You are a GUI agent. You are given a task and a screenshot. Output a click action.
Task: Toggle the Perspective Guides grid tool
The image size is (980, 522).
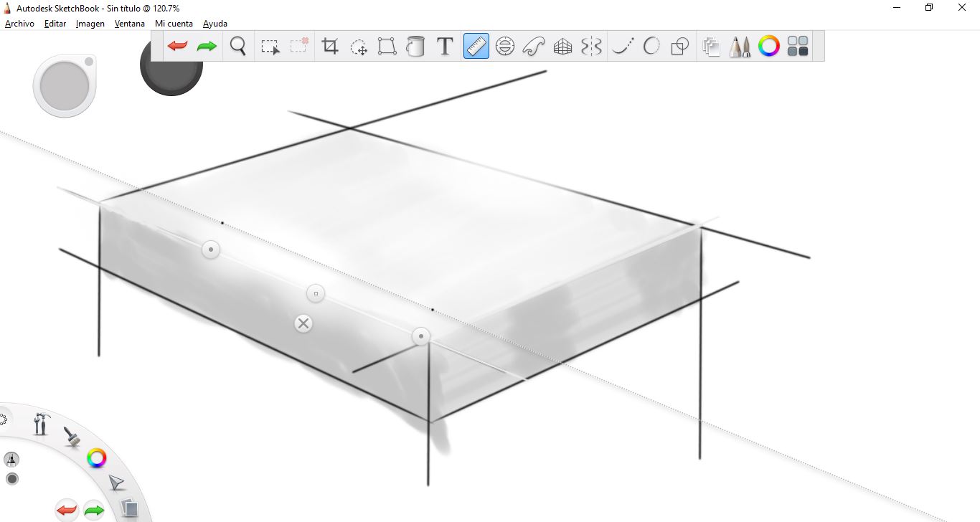point(563,47)
